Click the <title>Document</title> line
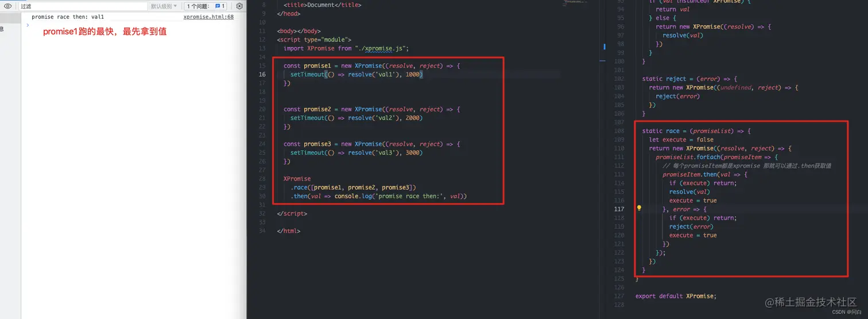 (324, 5)
